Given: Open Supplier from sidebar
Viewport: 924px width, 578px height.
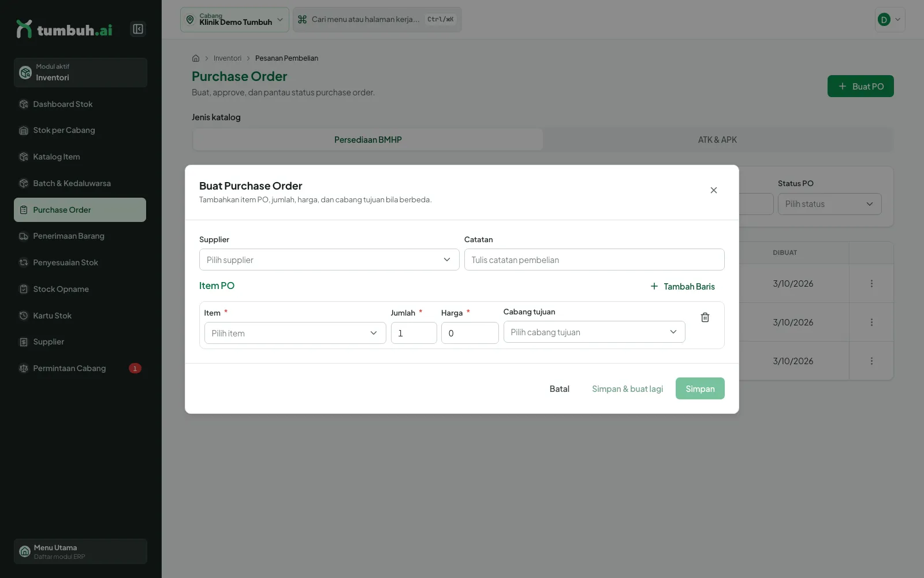Looking at the screenshot, I should (x=80, y=342).
